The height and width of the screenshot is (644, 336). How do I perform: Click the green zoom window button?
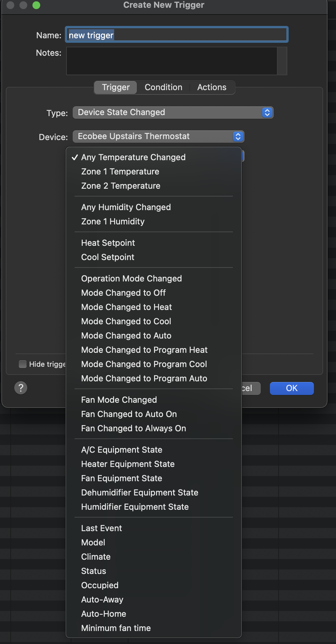(x=36, y=5)
